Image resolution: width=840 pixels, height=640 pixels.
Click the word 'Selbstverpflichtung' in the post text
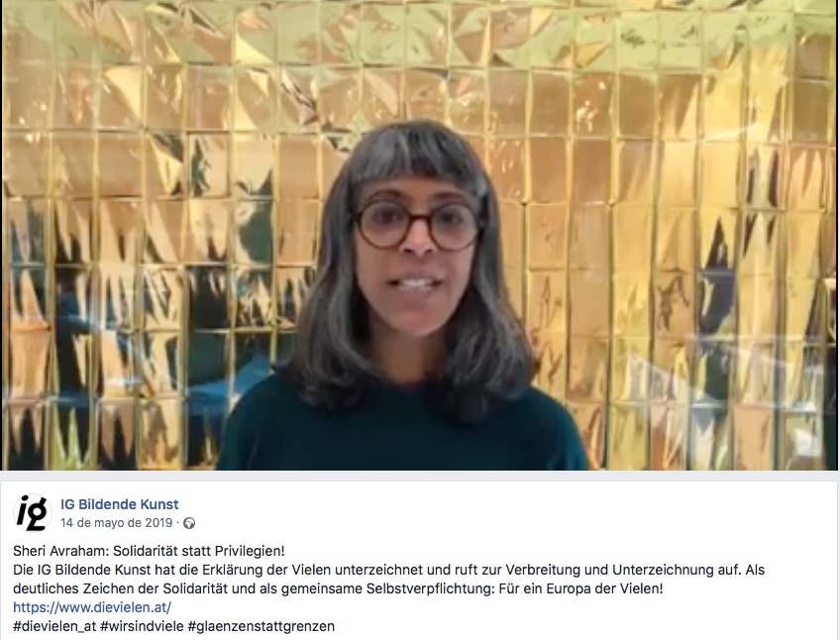click(x=430, y=588)
